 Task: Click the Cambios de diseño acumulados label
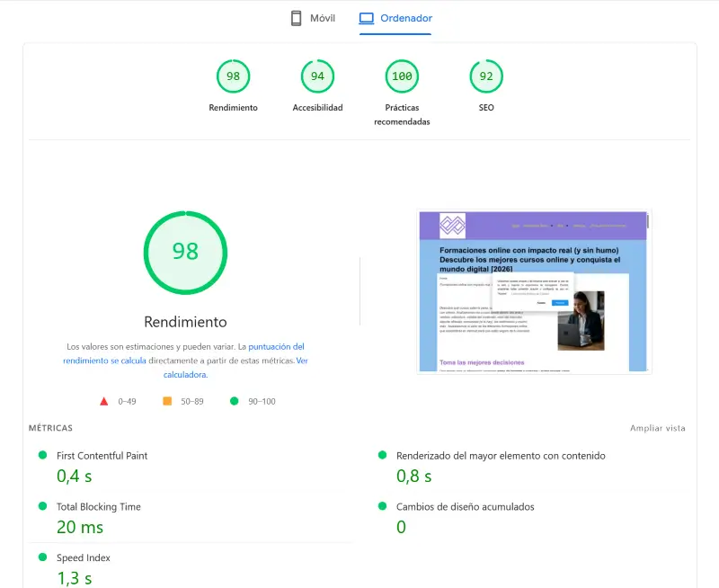(x=465, y=507)
